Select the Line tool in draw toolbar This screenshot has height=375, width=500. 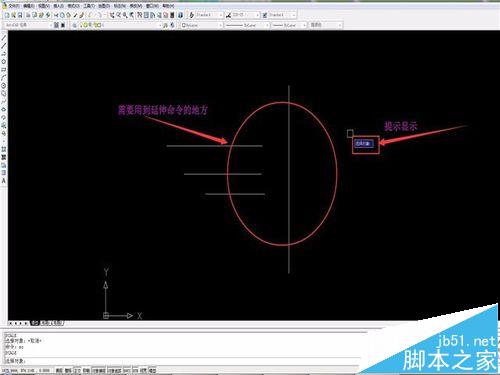(4, 38)
